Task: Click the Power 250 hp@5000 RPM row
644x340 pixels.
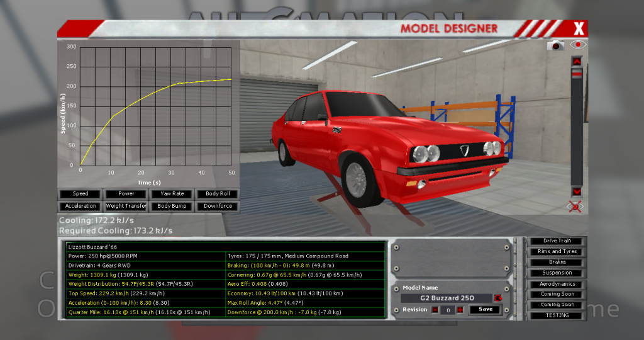Action: coord(146,256)
